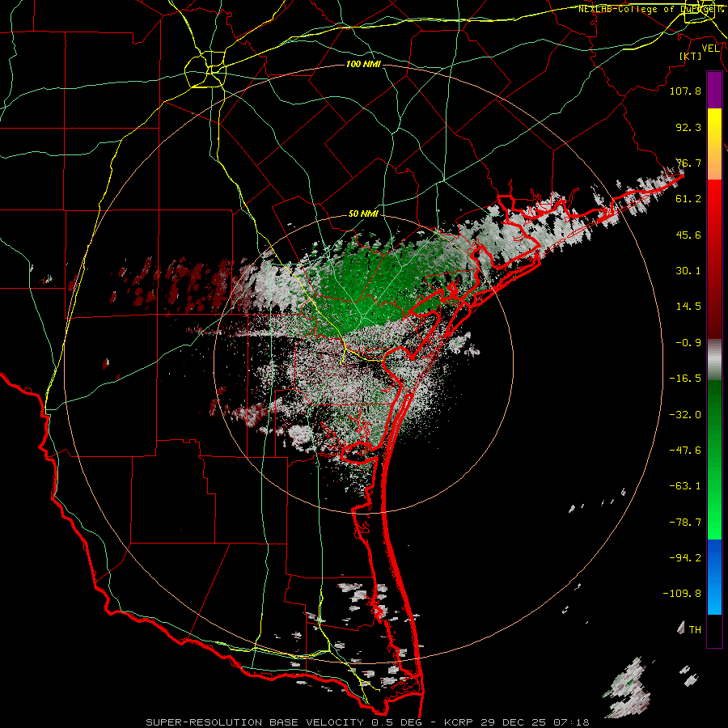Click the KCRP station identifier in the caption
Viewport: 728px width, 728px height.
point(459,722)
